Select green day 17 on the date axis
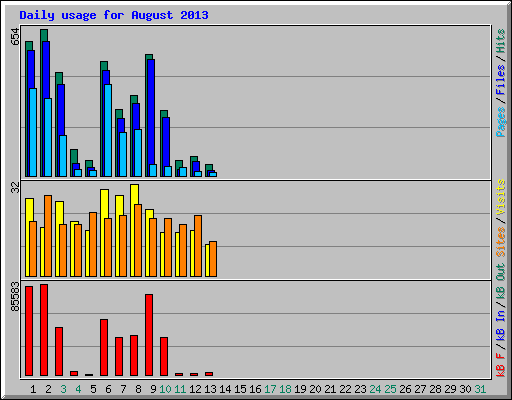This screenshot has height=400, width=512. (270, 389)
